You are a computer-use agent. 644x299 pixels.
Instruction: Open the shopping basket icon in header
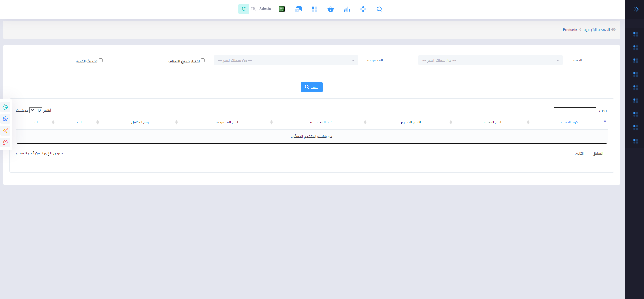click(330, 9)
